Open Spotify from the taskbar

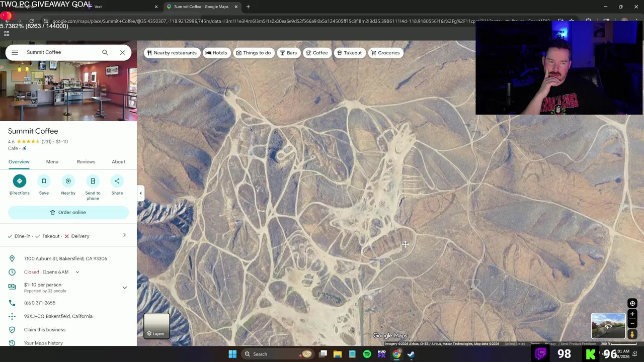(367, 354)
